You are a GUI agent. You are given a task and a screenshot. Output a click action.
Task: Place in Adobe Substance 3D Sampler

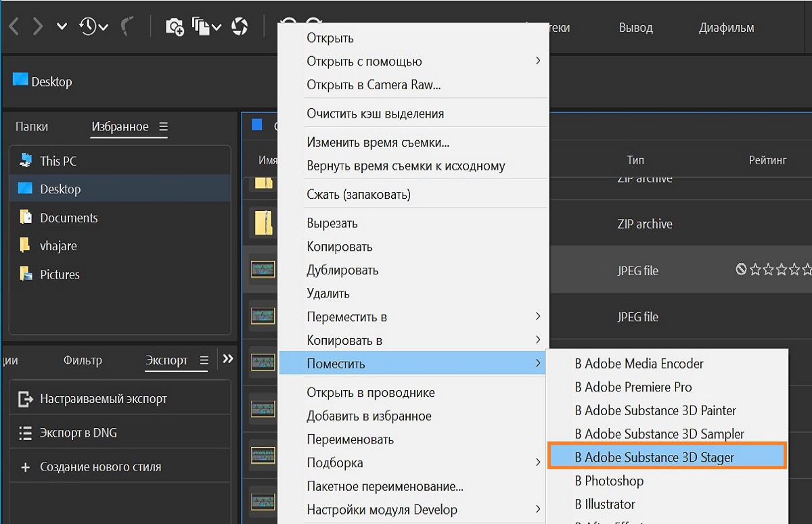[x=667, y=434]
